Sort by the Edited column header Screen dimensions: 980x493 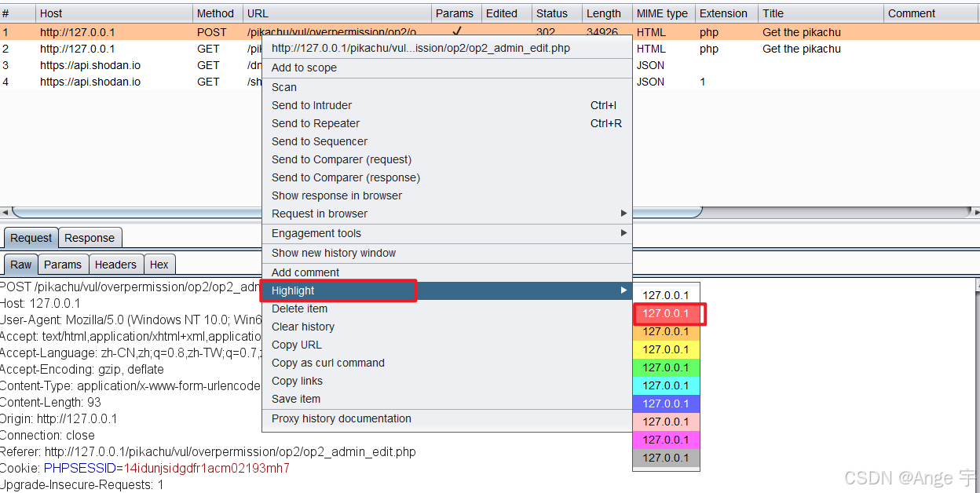506,13
